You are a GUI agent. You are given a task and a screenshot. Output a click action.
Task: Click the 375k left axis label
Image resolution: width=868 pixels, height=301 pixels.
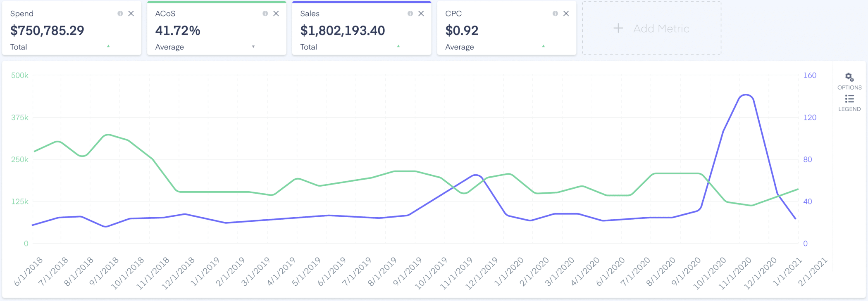click(x=20, y=117)
